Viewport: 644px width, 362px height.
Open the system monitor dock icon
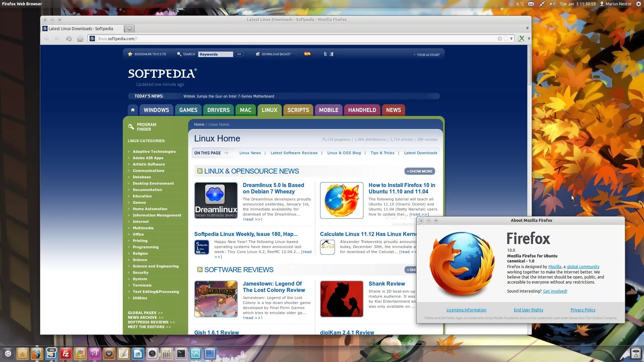(196, 354)
